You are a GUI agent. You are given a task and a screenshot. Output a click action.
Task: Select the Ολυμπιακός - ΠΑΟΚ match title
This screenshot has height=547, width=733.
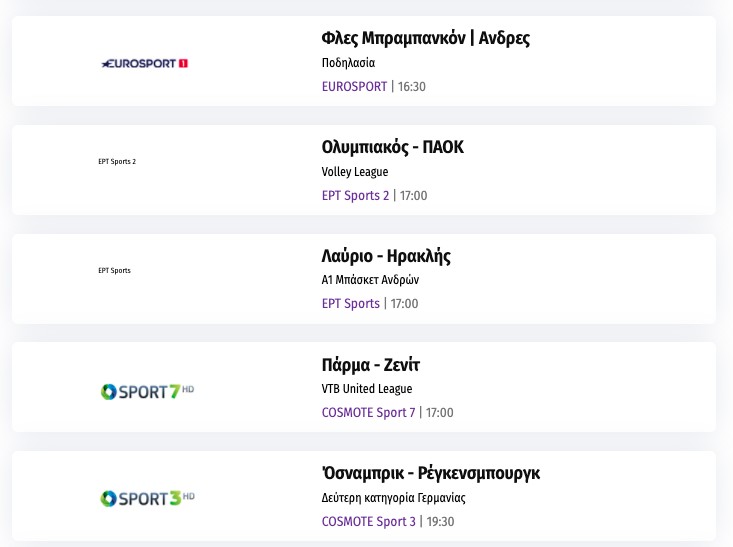(x=392, y=147)
